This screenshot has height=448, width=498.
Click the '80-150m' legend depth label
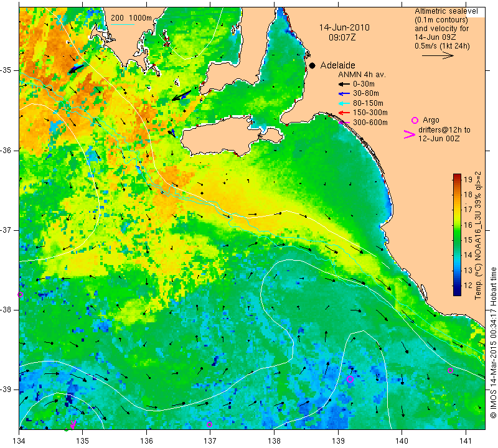pos(368,103)
